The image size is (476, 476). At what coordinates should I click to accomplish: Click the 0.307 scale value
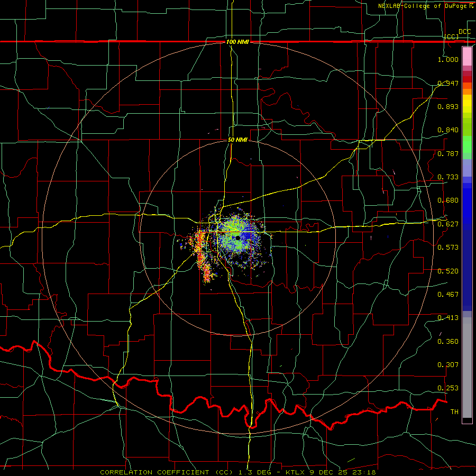pyautogui.click(x=448, y=365)
